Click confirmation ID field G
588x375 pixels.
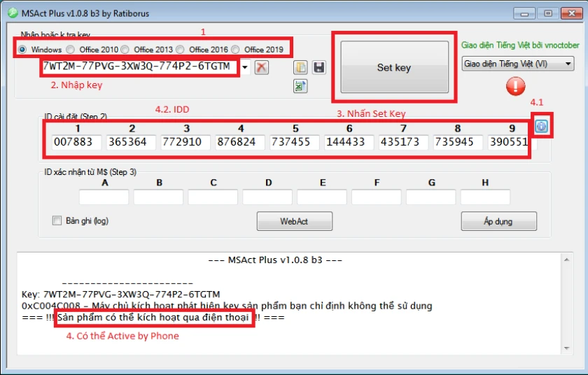coord(431,197)
